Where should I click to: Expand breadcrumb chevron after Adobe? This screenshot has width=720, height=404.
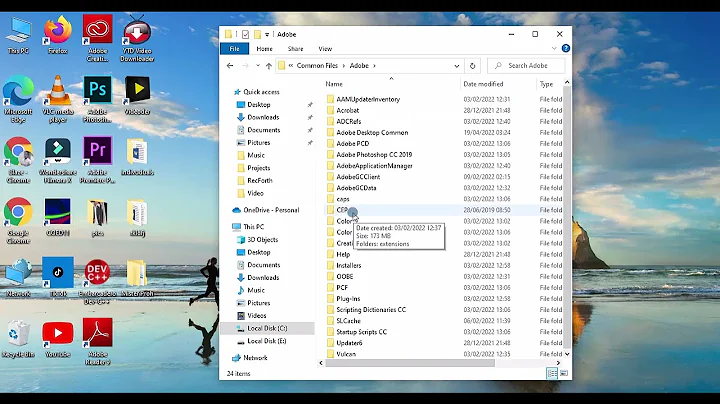pos(374,66)
